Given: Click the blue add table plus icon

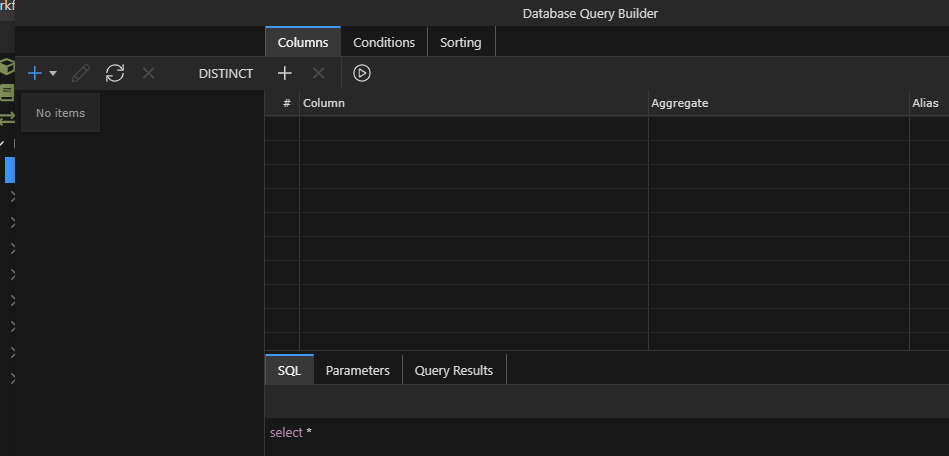Looking at the screenshot, I should pos(35,73).
